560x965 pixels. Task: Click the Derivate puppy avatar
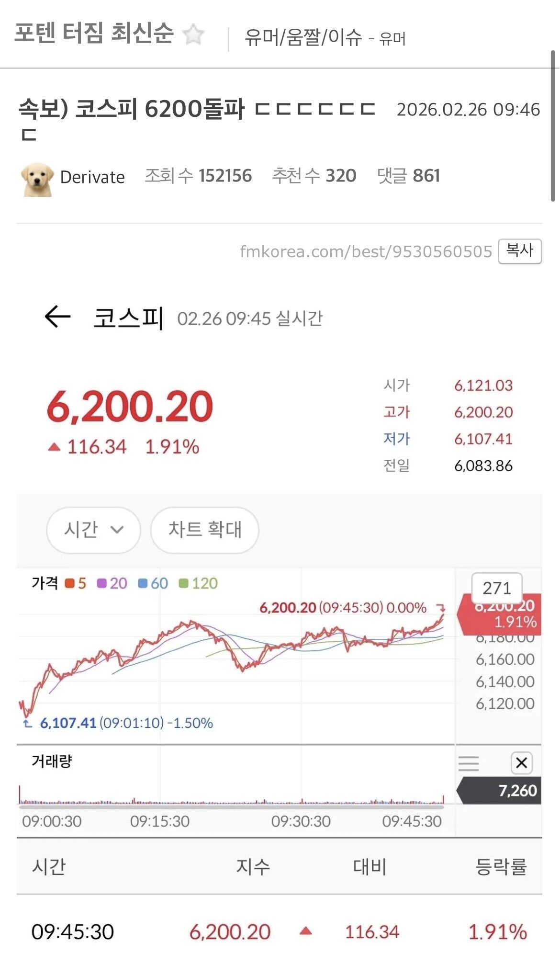(x=37, y=179)
